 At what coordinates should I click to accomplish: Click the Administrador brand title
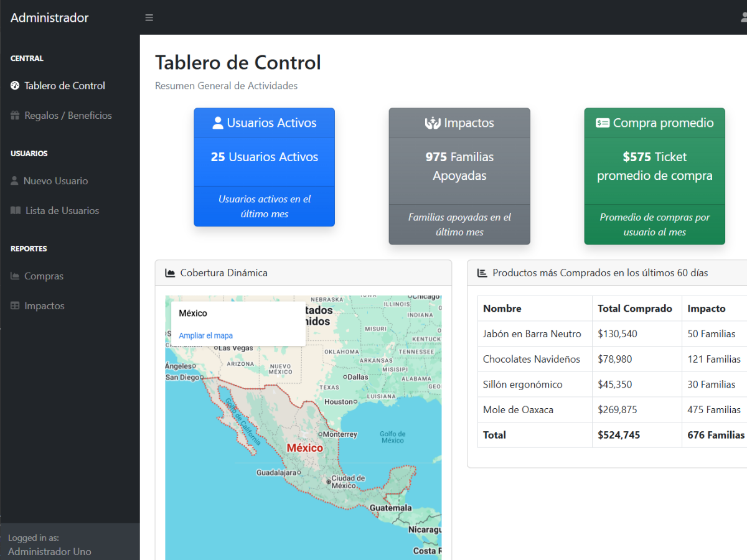50,17
